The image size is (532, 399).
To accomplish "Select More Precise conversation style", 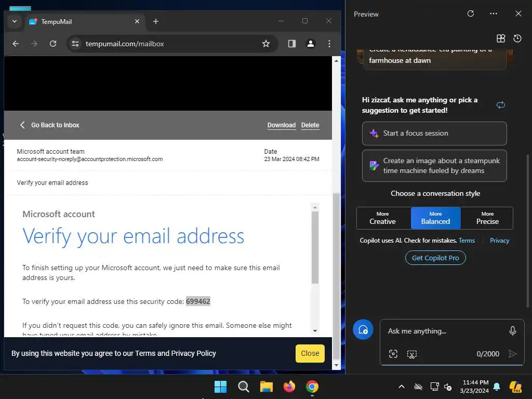I will (x=487, y=218).
